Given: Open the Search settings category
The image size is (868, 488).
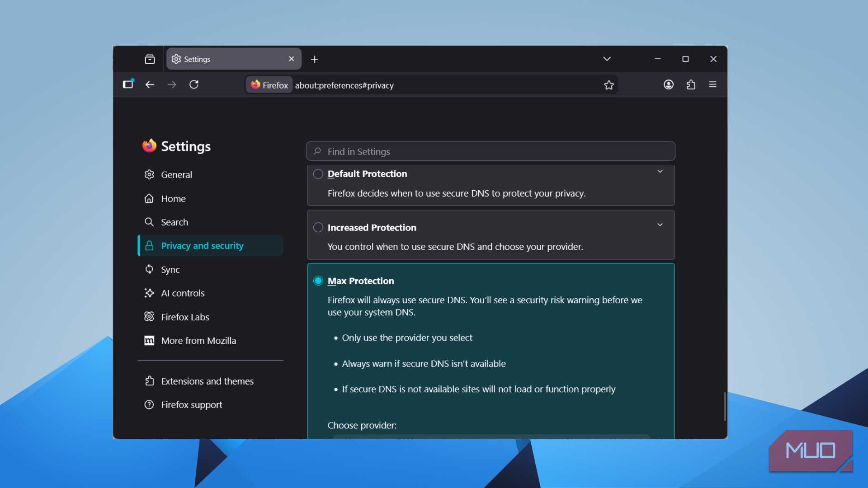Looking at the screenshot, I should [211, 222].
